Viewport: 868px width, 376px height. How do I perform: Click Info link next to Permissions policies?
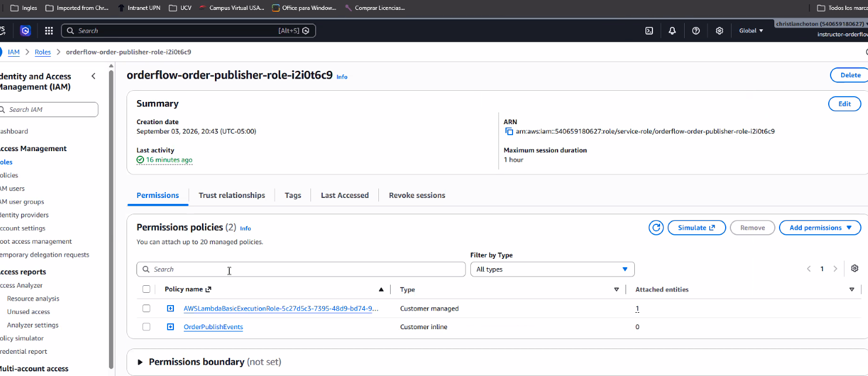[245, 228]
